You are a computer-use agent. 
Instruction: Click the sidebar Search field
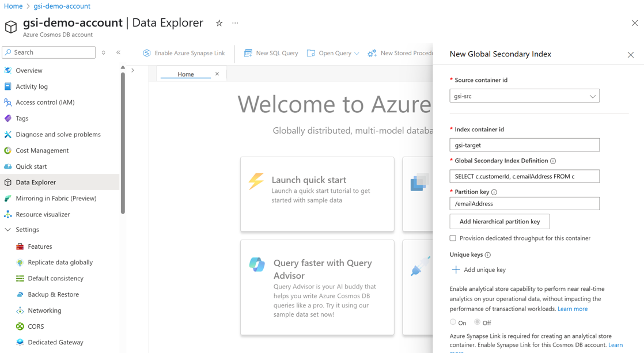click(49, 52)
